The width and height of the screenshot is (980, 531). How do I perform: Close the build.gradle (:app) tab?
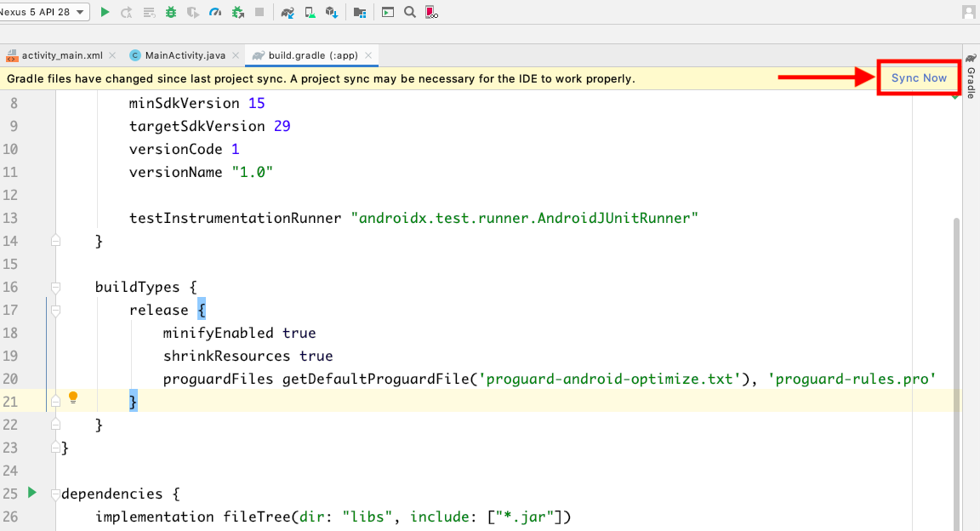[368, 55]
